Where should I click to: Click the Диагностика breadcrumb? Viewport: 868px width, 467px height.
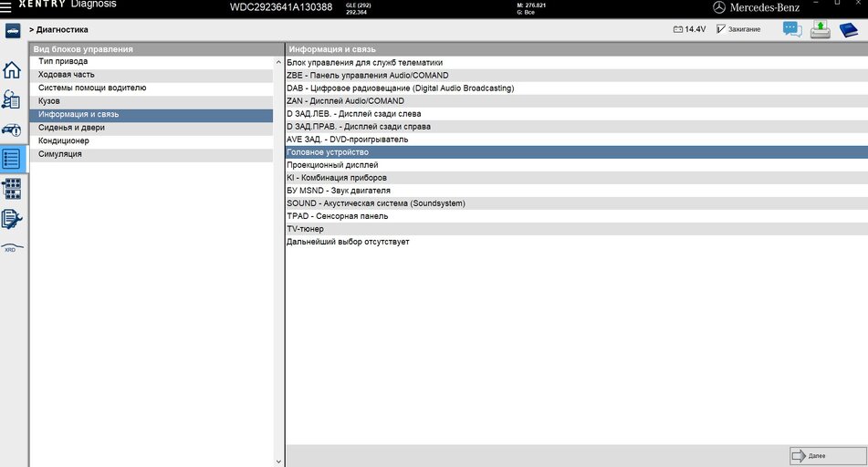pos(62,30)
